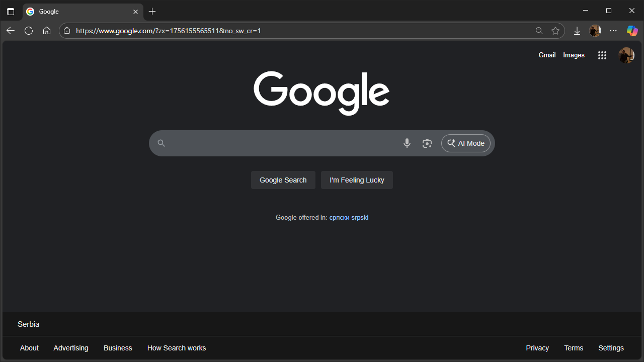The image size is (644, 362).
Task: View site information lock icon
Action: tap(67, 31)
